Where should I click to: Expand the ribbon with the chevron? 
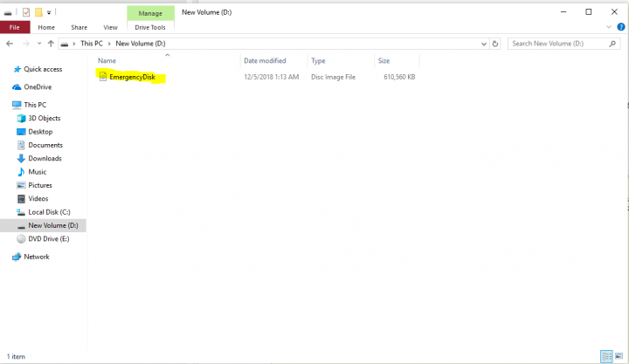[609, 27]
